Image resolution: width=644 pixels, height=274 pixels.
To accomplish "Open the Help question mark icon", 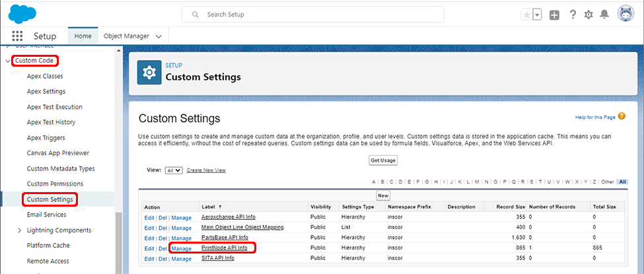I will 572,15.
